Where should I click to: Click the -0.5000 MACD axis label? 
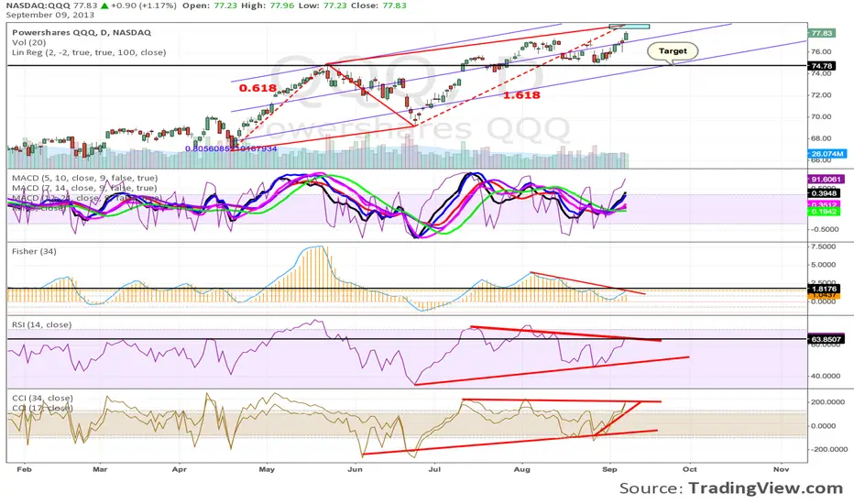825,229
